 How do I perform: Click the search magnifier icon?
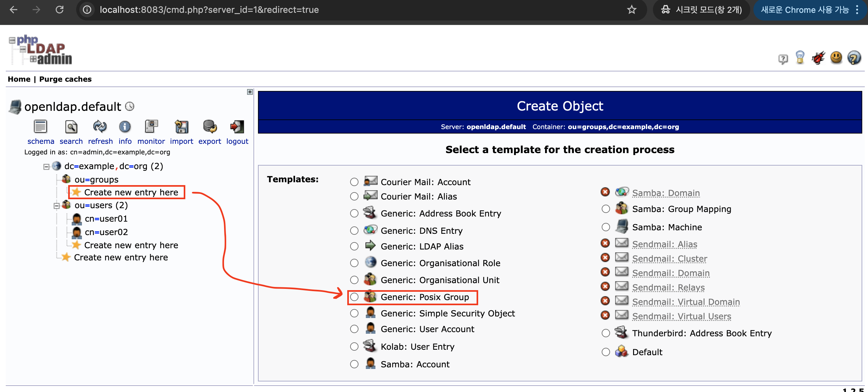pyautogui.click(x=71, y=127)
